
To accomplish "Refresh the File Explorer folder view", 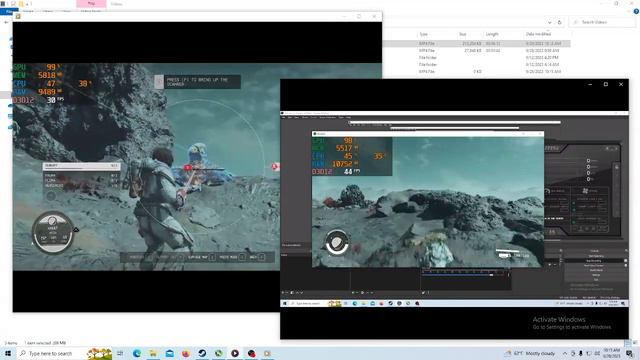I will tap(560, 22).
